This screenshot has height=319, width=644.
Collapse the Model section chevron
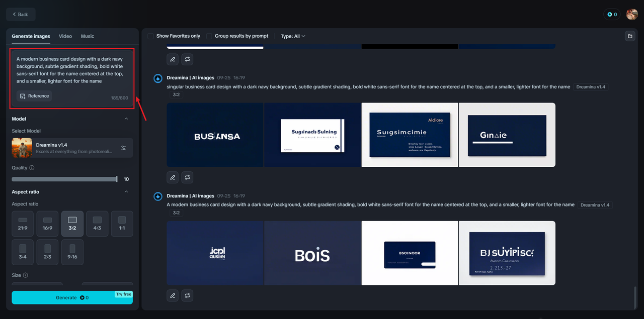pyautogui.click(x=126, y=119)
